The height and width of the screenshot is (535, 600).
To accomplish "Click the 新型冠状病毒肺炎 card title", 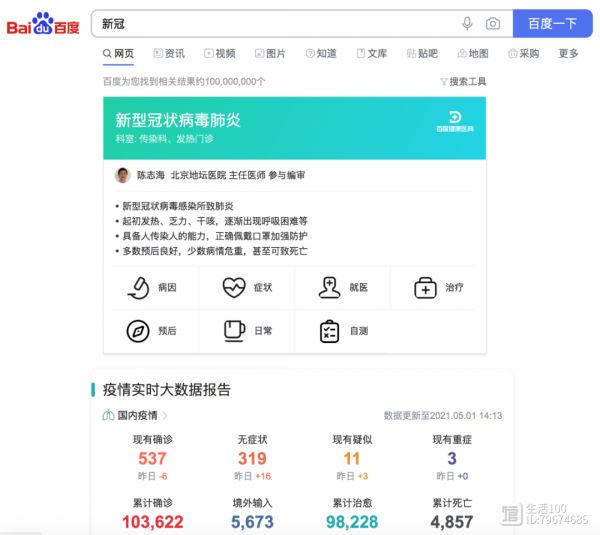I will click(178, 120).
